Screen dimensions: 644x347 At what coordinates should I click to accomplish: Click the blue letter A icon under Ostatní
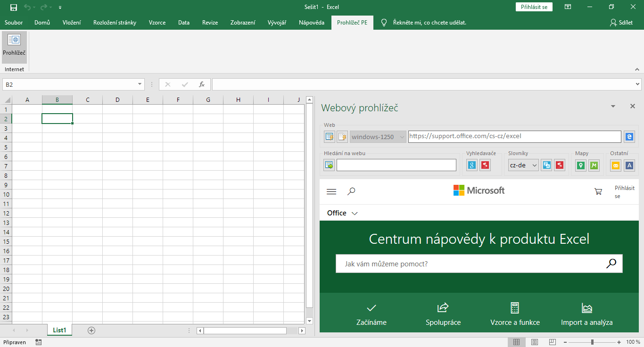629,165
